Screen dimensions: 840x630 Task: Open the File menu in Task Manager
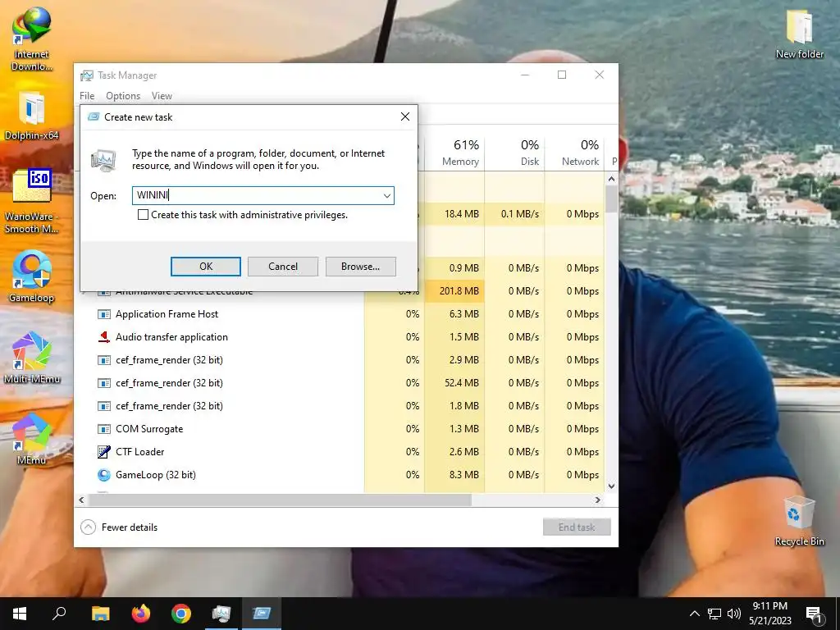point(87,96)
